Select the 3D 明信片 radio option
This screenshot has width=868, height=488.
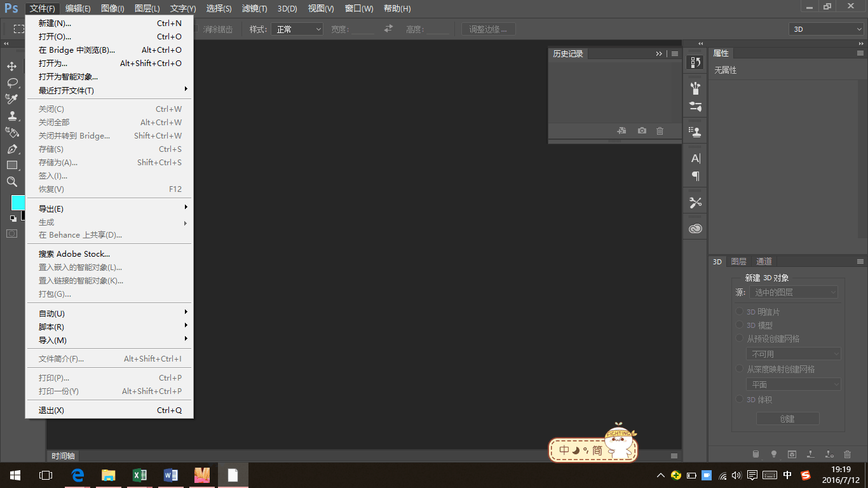740,311
